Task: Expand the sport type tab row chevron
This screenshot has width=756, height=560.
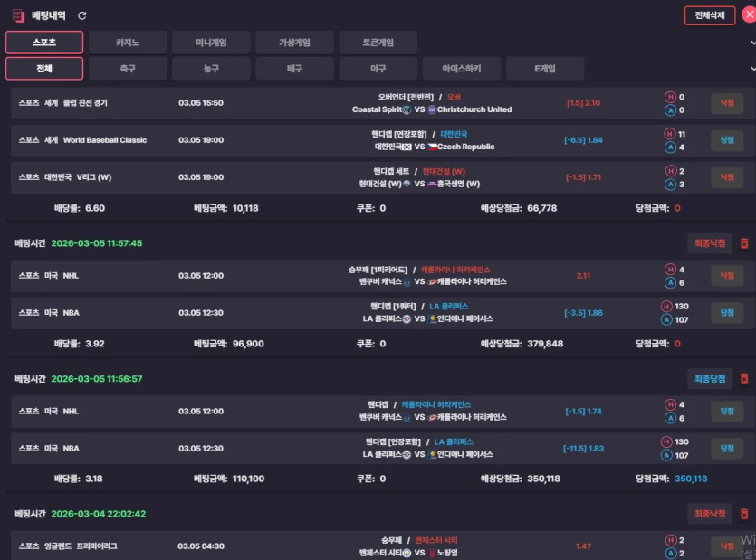Action: point(752,69)
